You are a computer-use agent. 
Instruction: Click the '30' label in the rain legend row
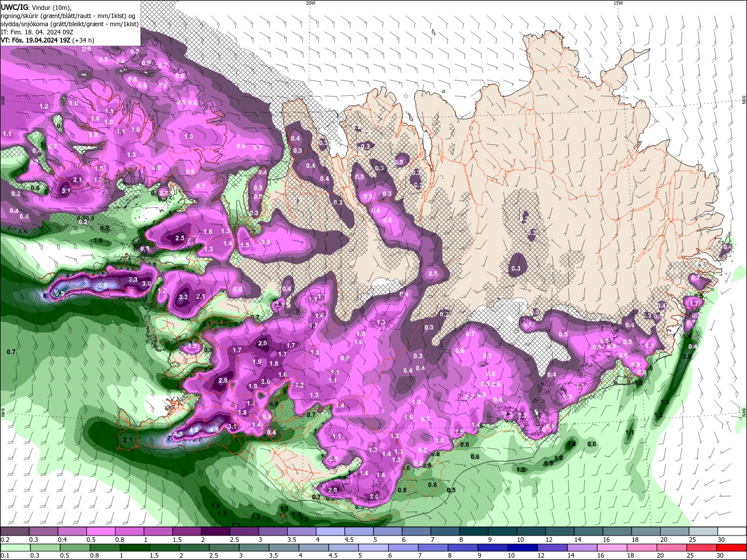click(720, 555)
